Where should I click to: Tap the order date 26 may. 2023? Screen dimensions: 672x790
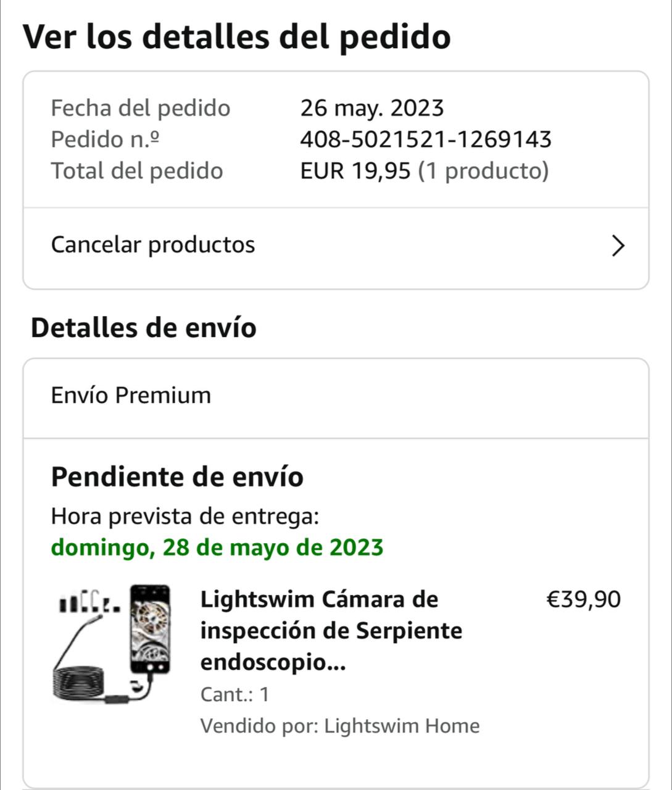(x=371, y=108)
